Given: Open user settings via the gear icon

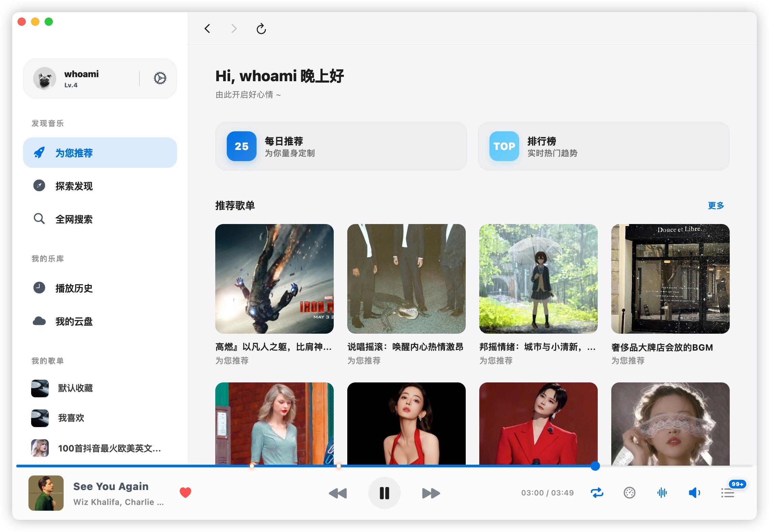Looking at the screenshot, I should pos(160,78).
